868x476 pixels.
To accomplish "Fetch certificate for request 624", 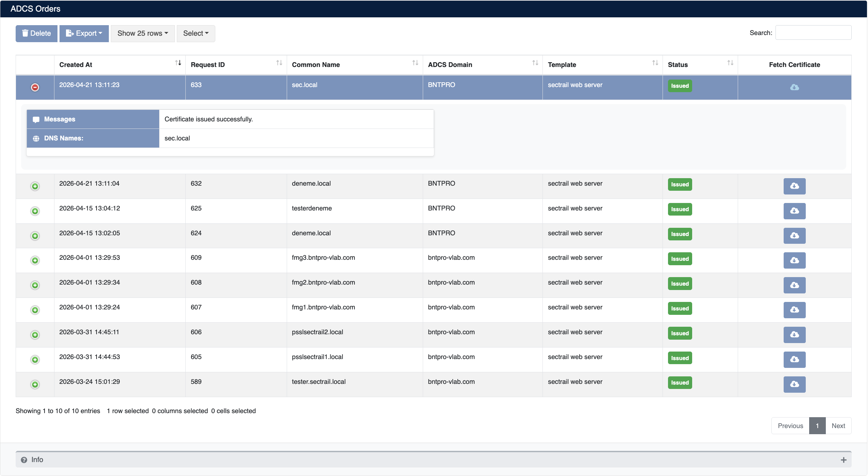I will (x=794, y=236).
